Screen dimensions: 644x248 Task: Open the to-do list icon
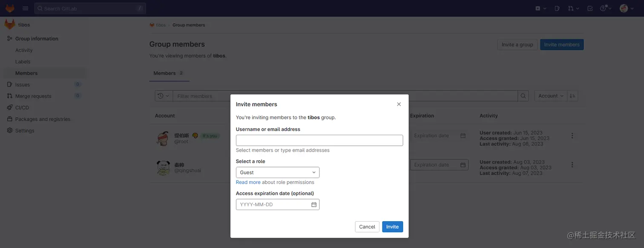tap(590, 8)
